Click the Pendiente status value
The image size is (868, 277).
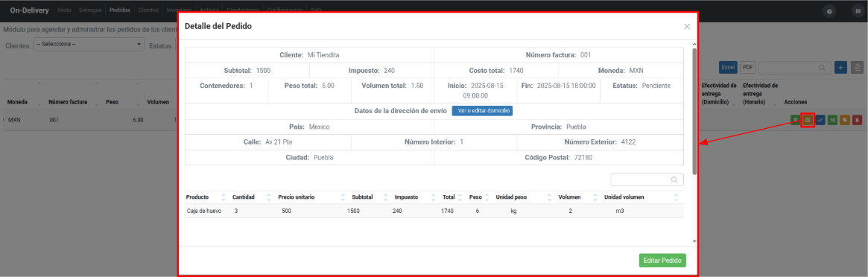pos(656,86)
